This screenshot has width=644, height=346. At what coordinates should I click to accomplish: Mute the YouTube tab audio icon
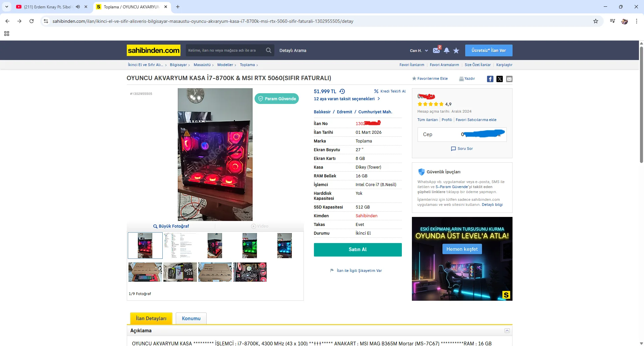point(78,7)
